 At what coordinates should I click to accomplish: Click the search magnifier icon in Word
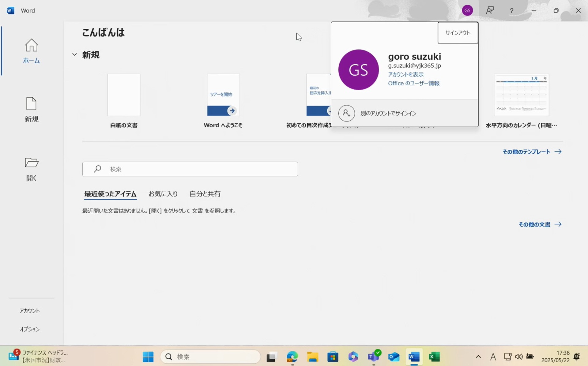click(97, 169)
